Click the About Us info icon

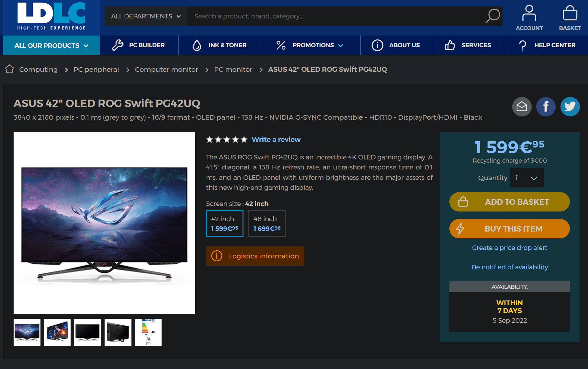[377, 45]
